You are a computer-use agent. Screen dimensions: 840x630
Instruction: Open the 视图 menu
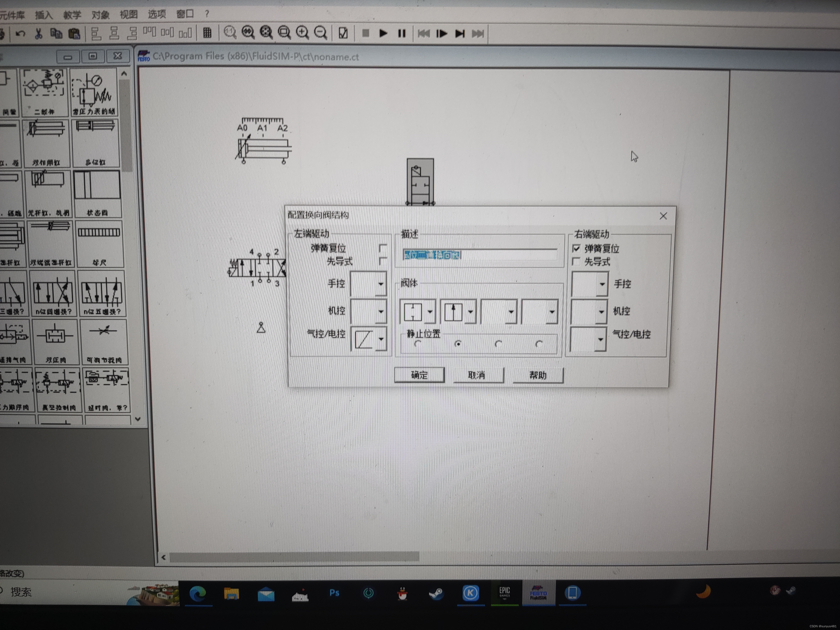coord(128,14)
